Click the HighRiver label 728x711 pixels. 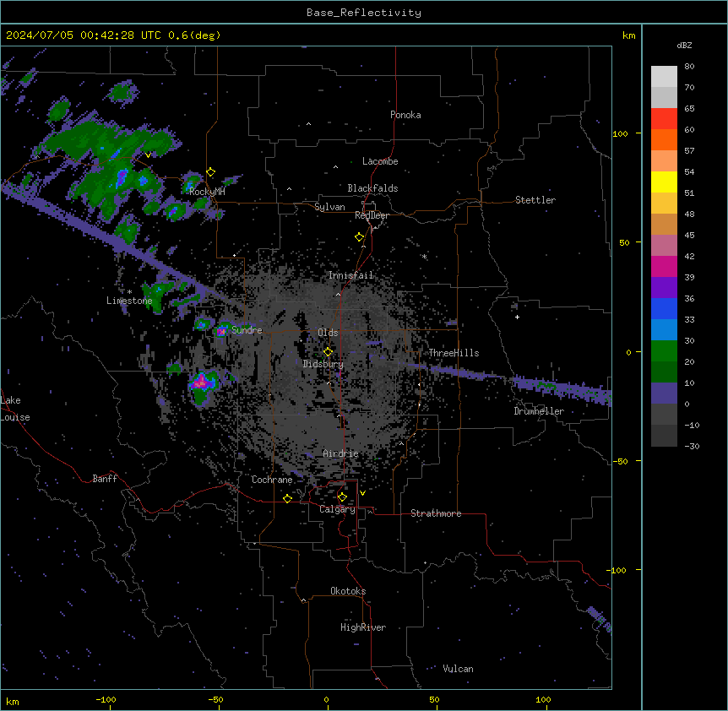(363, 627)
